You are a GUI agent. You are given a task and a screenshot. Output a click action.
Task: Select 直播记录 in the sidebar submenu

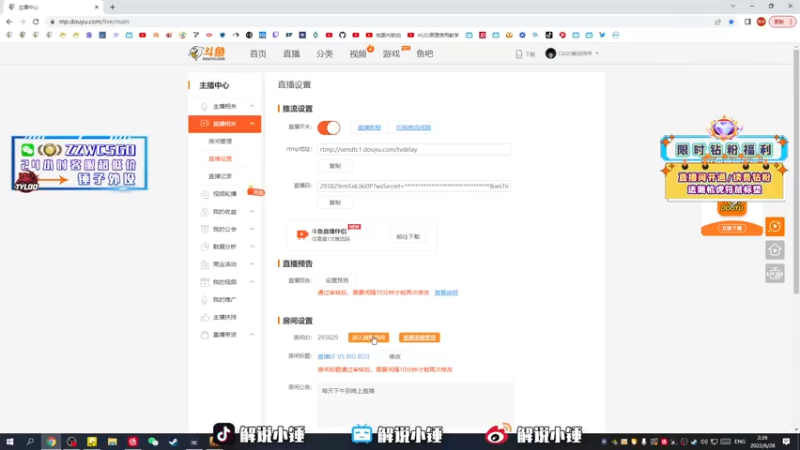pyautogui.click(x=220, y=177)
